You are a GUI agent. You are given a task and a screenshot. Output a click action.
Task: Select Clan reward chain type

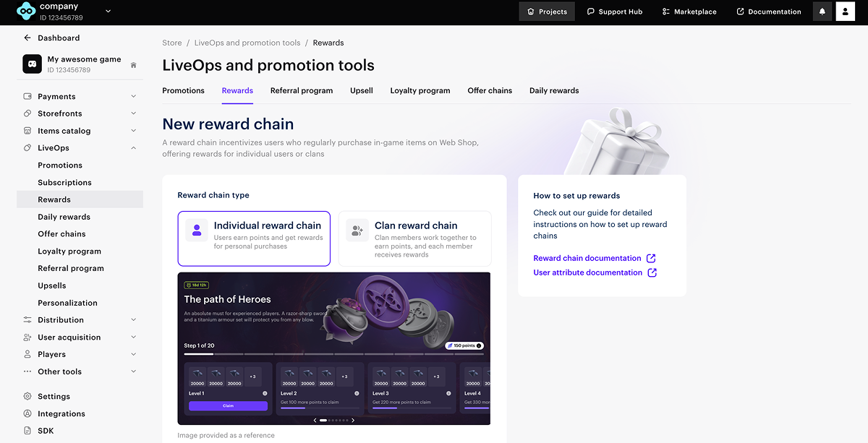414,238
